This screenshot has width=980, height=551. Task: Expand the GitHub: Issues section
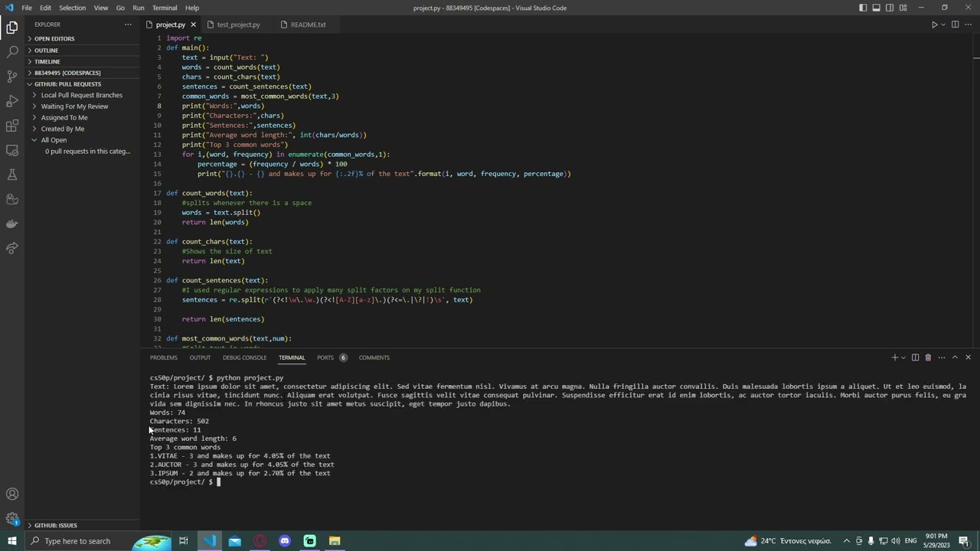click(x=83, y=525)
